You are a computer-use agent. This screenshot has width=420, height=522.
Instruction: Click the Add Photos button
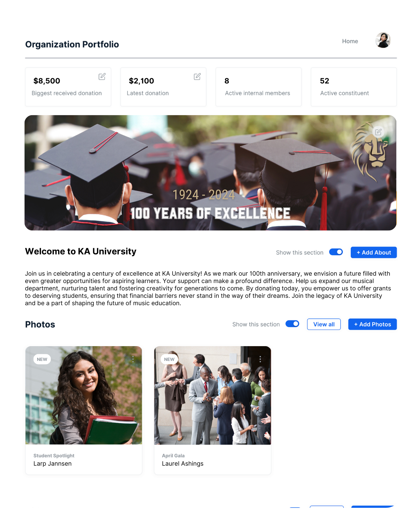point(372,324)
